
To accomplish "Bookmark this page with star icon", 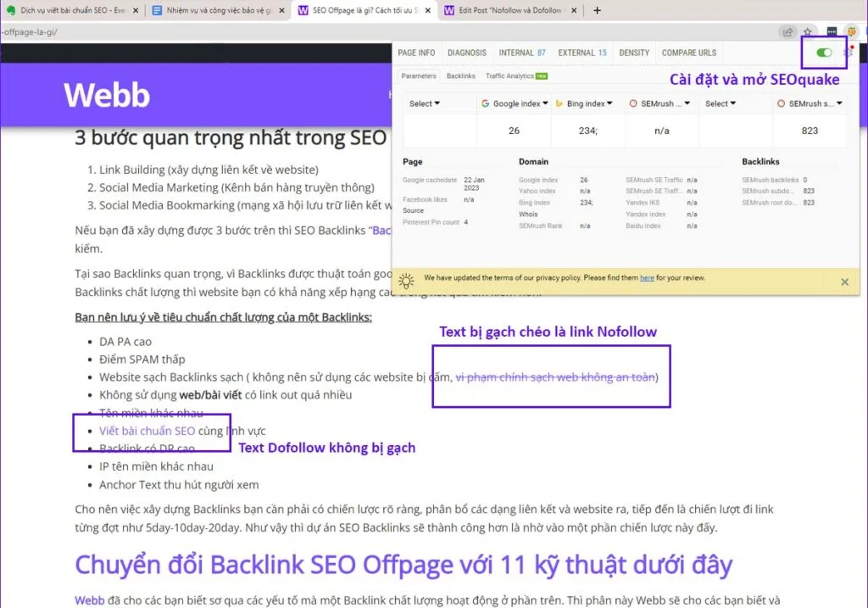I will coord(808,31).
